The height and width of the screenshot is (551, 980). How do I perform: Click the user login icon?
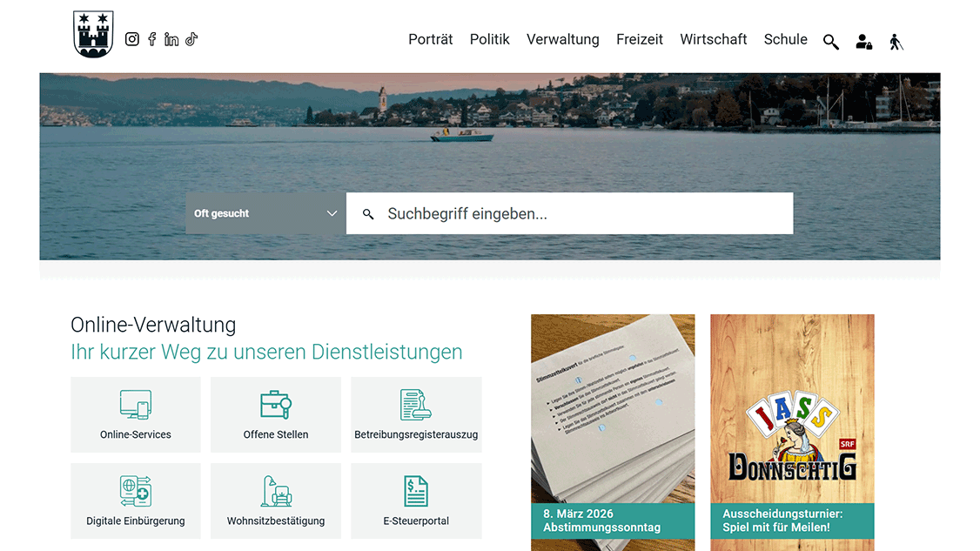point(863,41)
